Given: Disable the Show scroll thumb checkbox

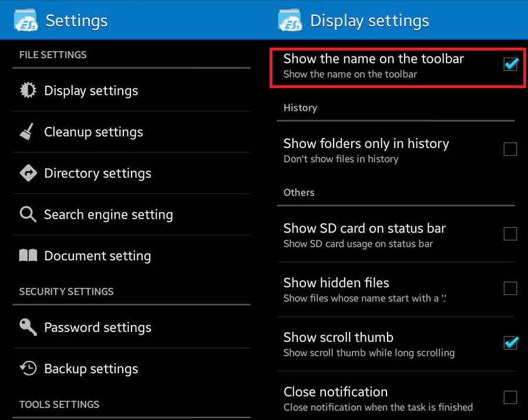Looking at the screenshot, I should tap(511, 343).
